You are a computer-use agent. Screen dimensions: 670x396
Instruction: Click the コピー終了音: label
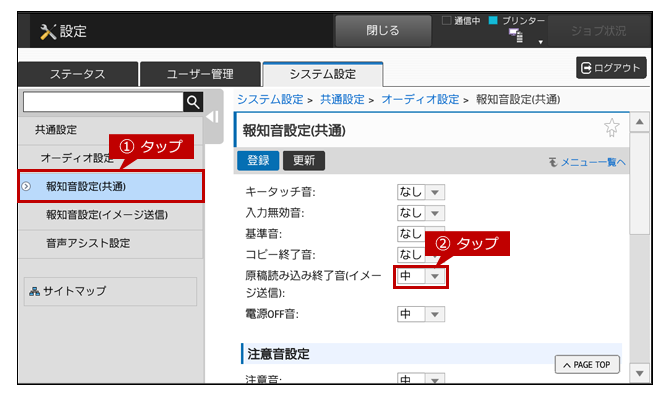point(280,255)
